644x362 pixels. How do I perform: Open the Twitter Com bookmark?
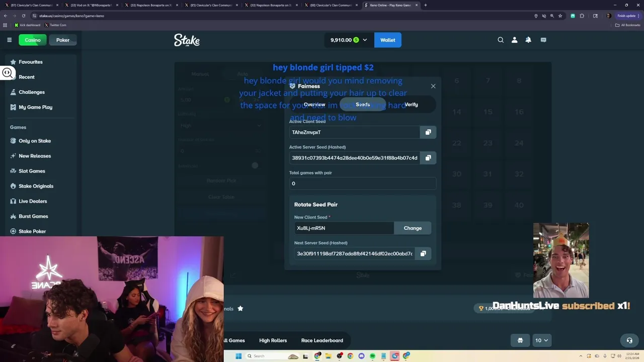[x=55, y=25]
